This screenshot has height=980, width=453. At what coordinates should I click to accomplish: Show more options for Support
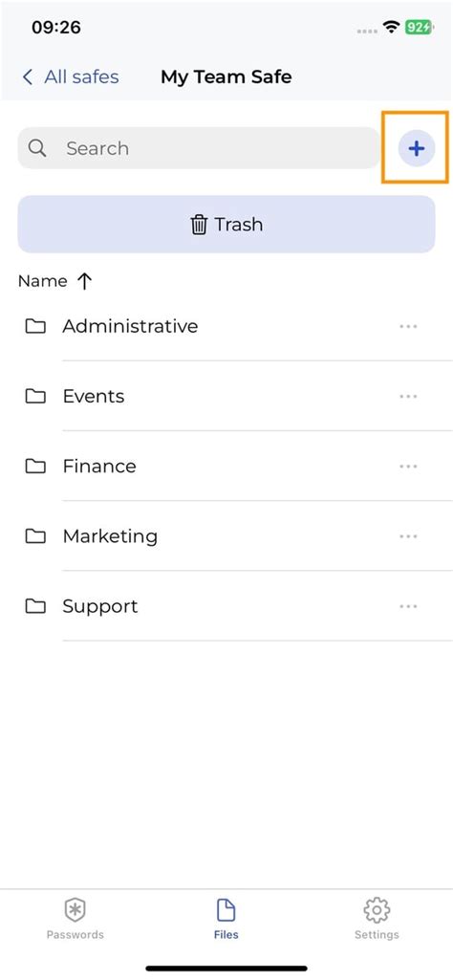pos(408,606)
